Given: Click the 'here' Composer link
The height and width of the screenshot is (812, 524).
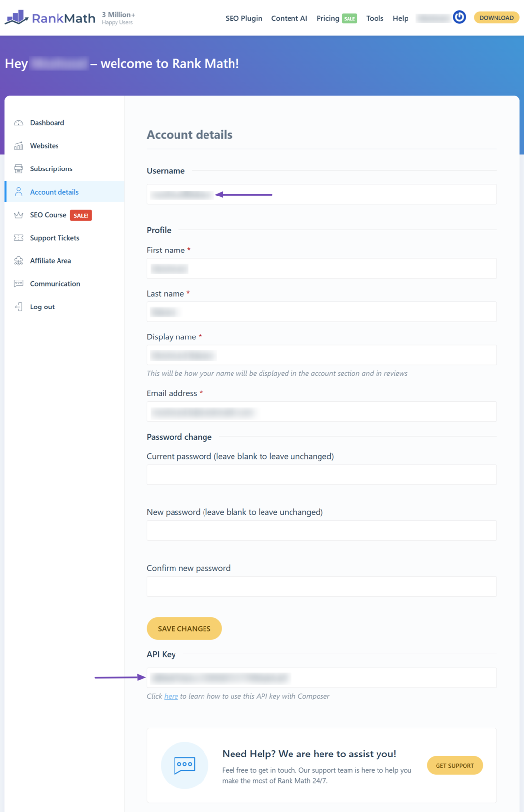Looking at the screenshot, I should [x=171, y=696].
